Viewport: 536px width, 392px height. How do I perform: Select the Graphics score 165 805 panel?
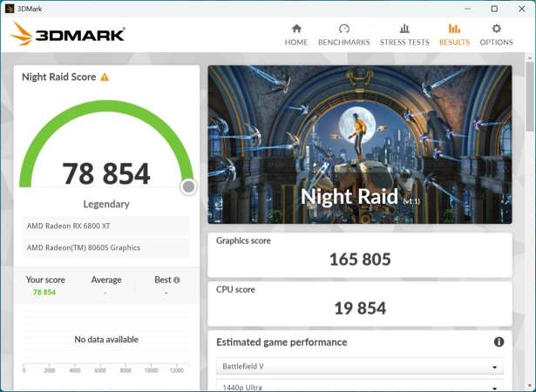pyautogui.click(x=359, y=251)
